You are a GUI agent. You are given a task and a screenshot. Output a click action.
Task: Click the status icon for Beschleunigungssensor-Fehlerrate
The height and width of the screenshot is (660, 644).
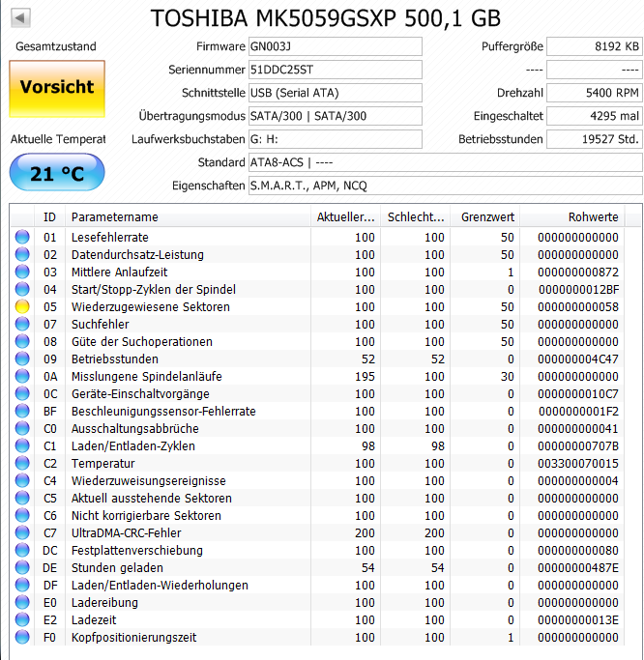click(22, 412)
